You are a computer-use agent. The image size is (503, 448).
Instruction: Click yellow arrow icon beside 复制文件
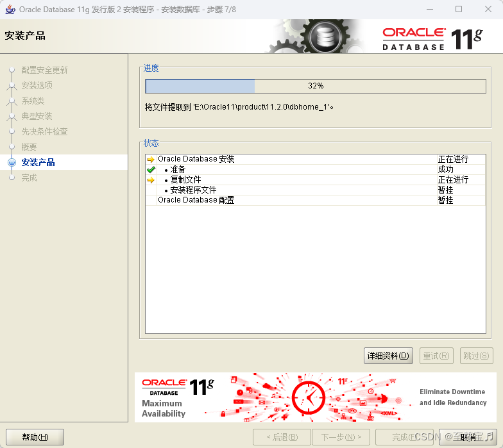pos(151,179)
